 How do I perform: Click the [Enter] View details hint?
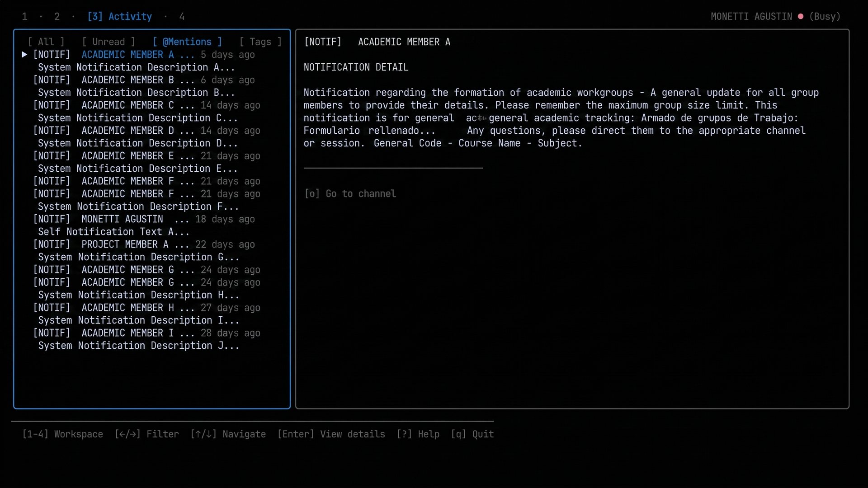[x=331, y=434]
